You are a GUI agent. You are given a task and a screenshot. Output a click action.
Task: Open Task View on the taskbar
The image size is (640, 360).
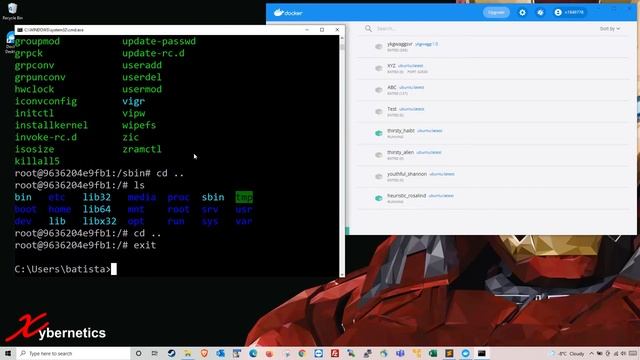155,353
